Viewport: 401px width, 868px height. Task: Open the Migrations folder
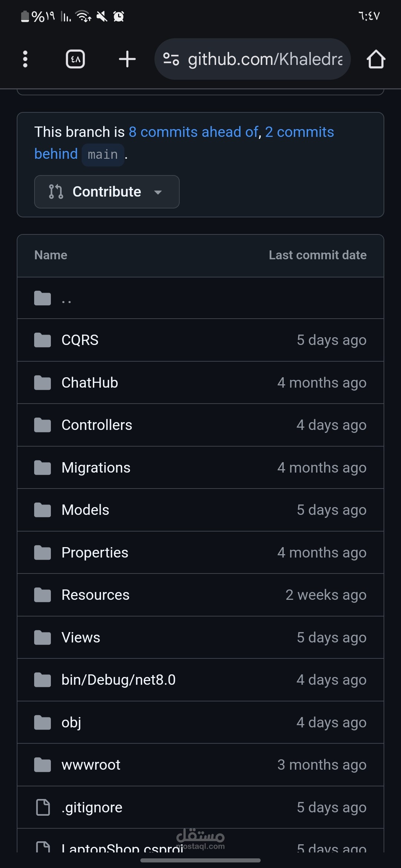pos(96,468)
